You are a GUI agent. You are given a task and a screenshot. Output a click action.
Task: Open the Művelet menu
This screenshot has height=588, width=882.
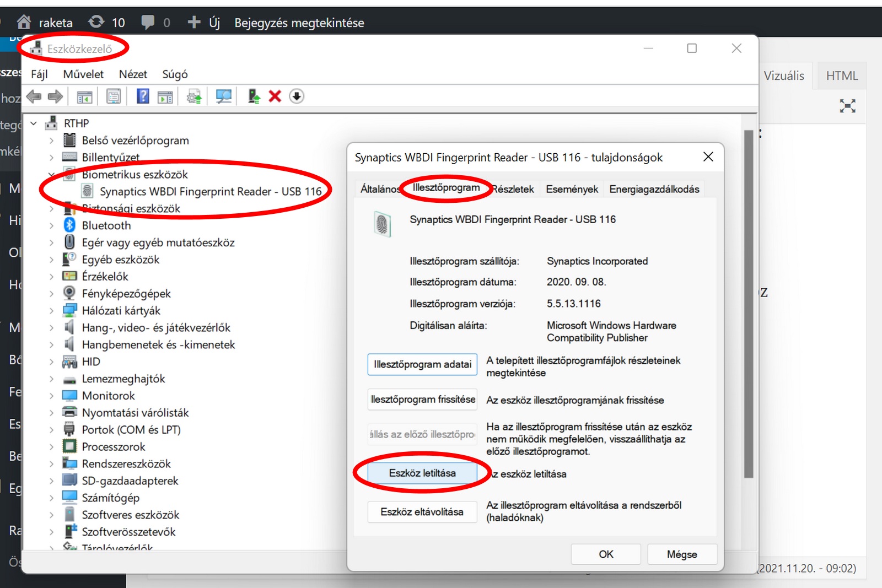pos(83,74)
